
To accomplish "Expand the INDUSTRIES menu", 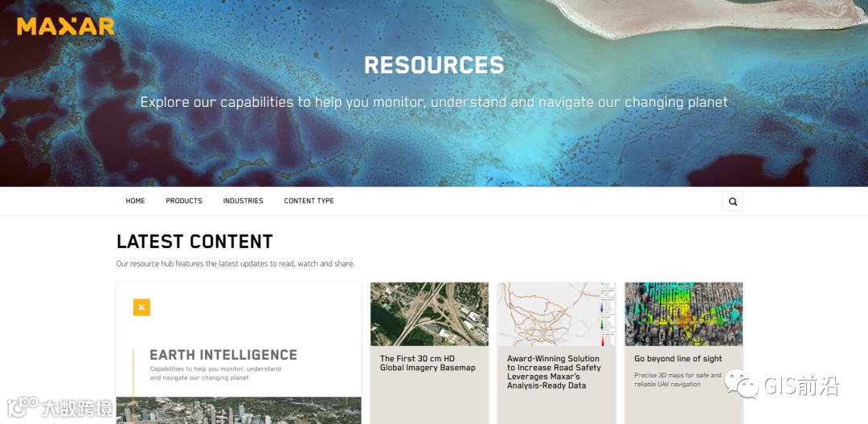I will tap(243, 201).
